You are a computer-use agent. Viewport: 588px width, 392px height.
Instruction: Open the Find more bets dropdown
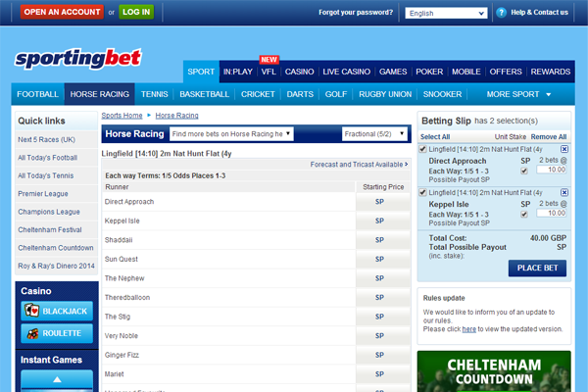pos(231,134)
